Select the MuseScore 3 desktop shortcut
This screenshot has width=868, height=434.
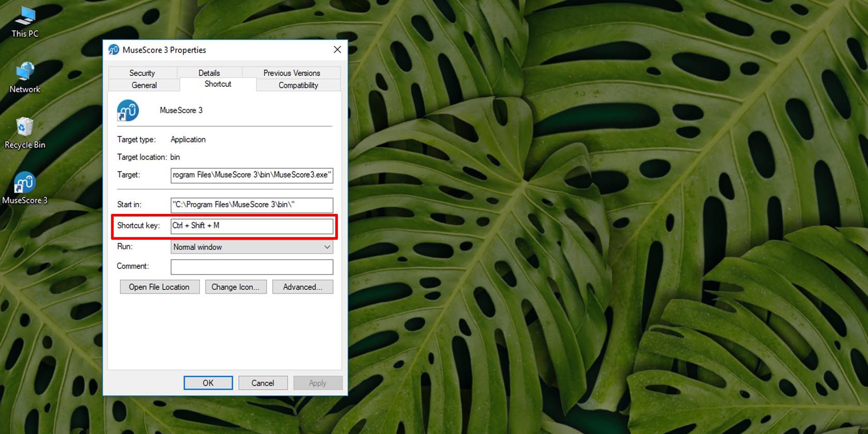pyautogui.click(x=25, y=189)
